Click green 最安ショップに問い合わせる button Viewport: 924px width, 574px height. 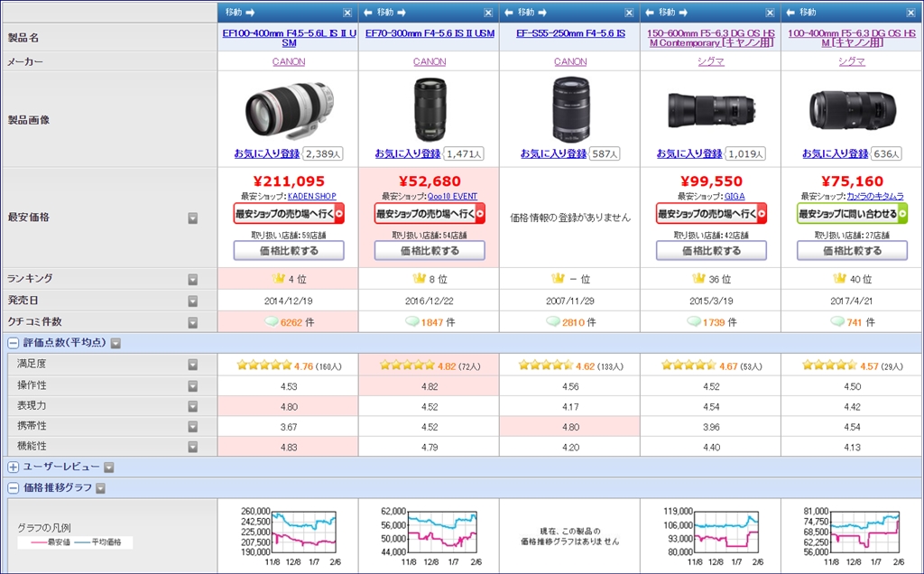pyautogui.click(x=852, y=214)
